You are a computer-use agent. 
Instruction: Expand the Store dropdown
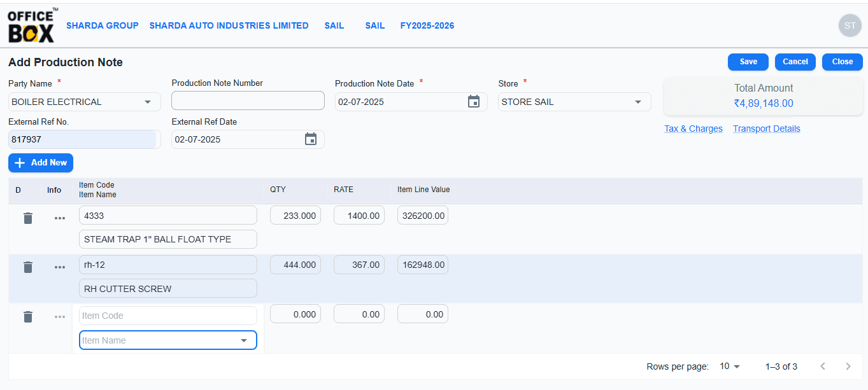tap(638, 102)
